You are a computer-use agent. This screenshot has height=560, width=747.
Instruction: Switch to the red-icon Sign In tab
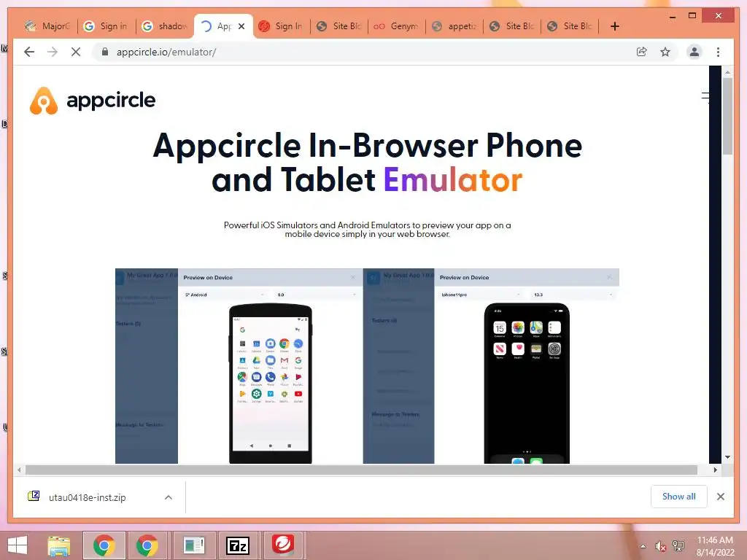(x=282, y=26)
